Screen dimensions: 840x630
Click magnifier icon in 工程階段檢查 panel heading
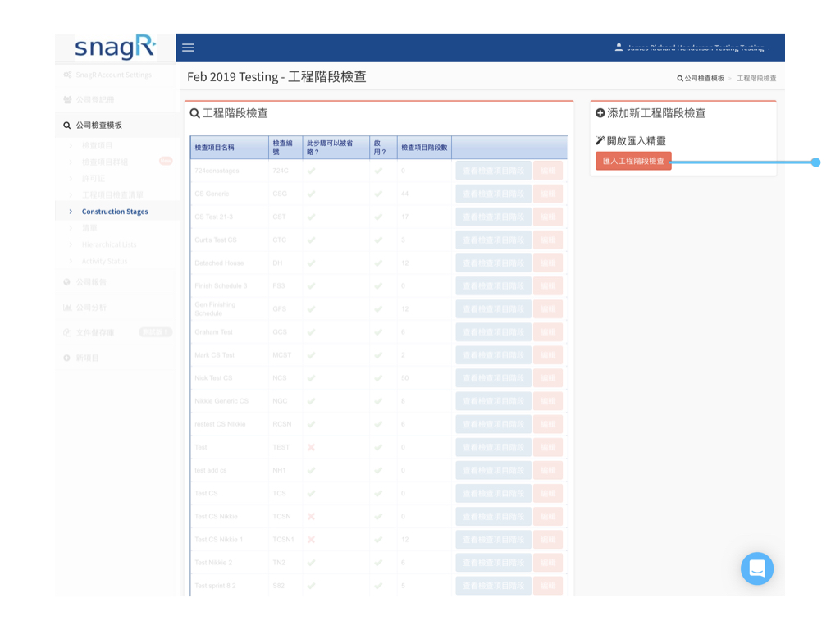tap(195, 113)
